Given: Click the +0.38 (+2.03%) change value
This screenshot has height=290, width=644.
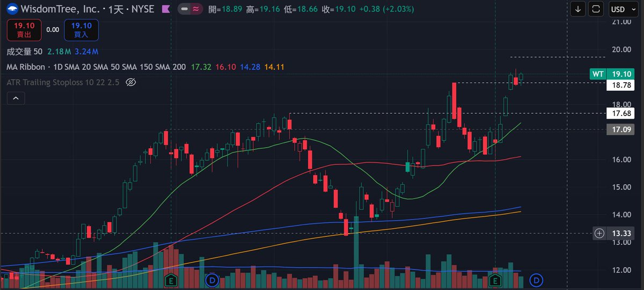Looking at the screenshot, I should 386,9.
